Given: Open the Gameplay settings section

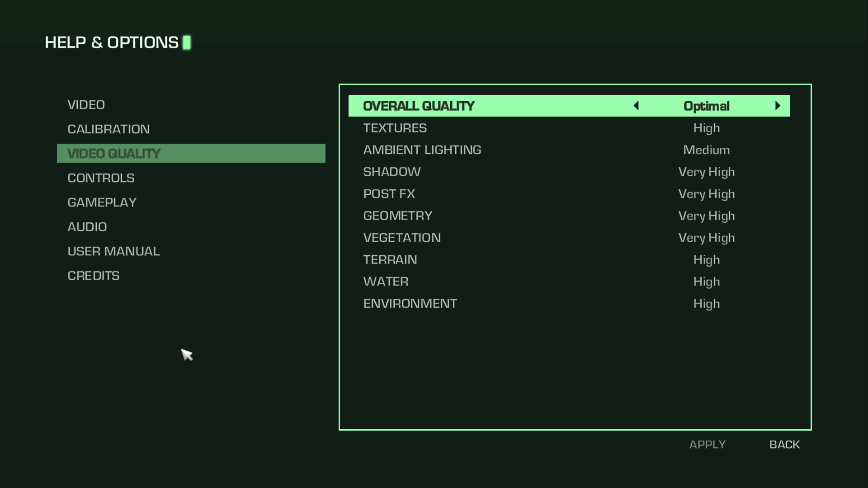Looking at the screenshot, I should (x=102, y=202).
